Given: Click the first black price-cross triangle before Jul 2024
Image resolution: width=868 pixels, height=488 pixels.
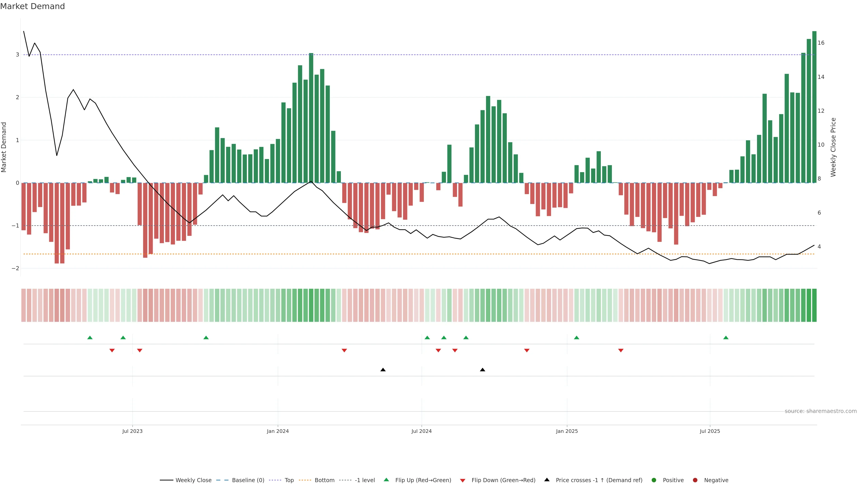Looking at the screenshot, I should click(x=383, y=370).
